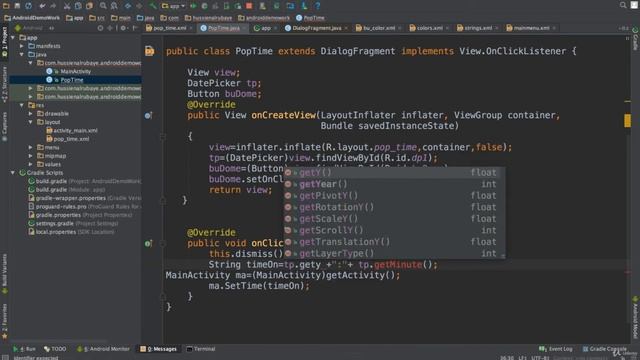Click the Make Project hammer icon
Image resolution: width=640 pixels, height=360 pixels.
[153, 6]
